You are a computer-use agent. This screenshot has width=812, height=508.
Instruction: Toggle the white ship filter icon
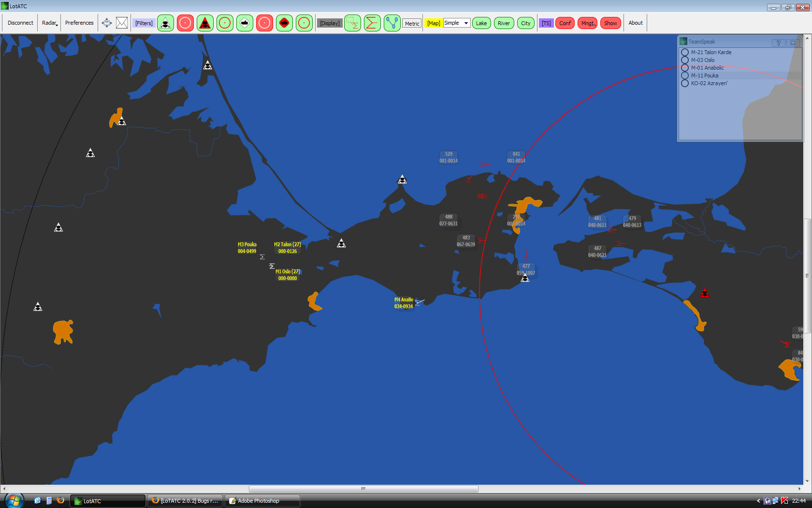pos(245,23)
